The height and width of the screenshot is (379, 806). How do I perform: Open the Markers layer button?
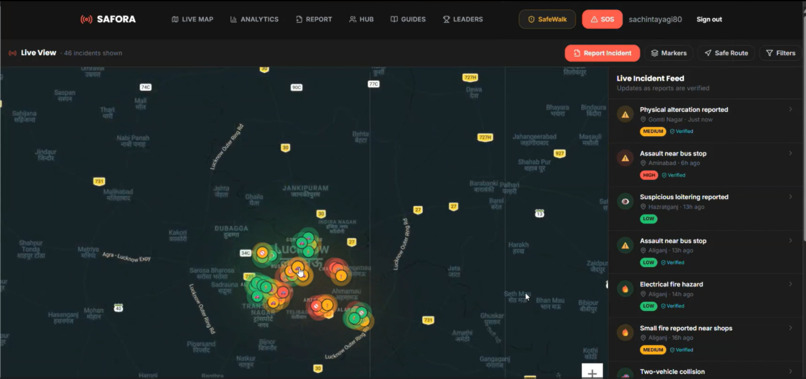click(668, 53)
